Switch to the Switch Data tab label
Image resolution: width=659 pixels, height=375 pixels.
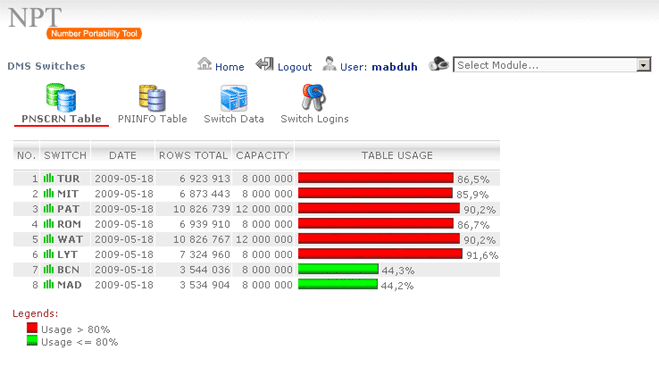tap(234, 119)
